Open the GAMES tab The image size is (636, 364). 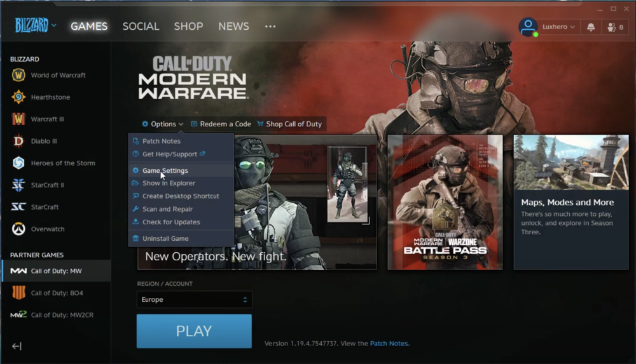click(89, 26)
